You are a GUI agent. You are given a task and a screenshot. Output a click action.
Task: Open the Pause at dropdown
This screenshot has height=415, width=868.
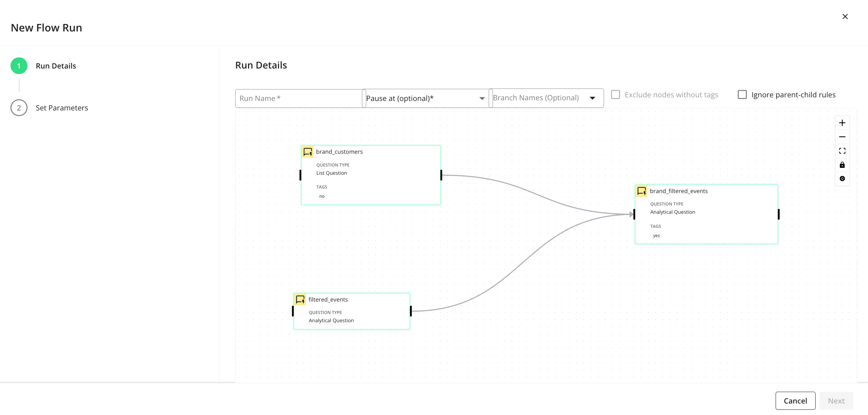tap(425, 98)
